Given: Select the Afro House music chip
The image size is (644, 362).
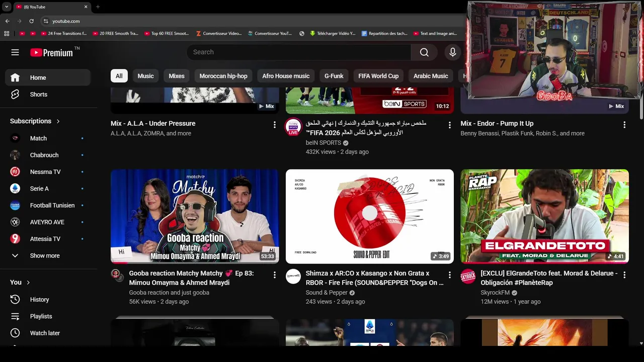Looking at the screenshot, I should [286, 76].
